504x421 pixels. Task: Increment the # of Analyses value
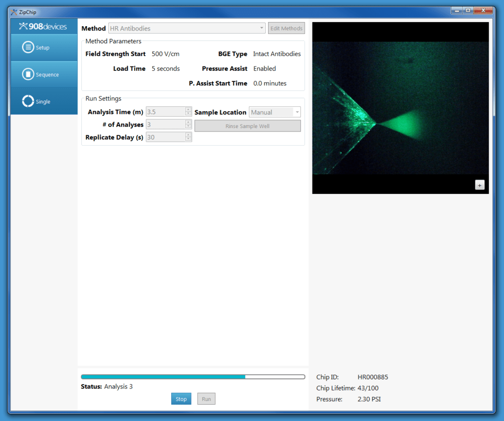(189, 123)
